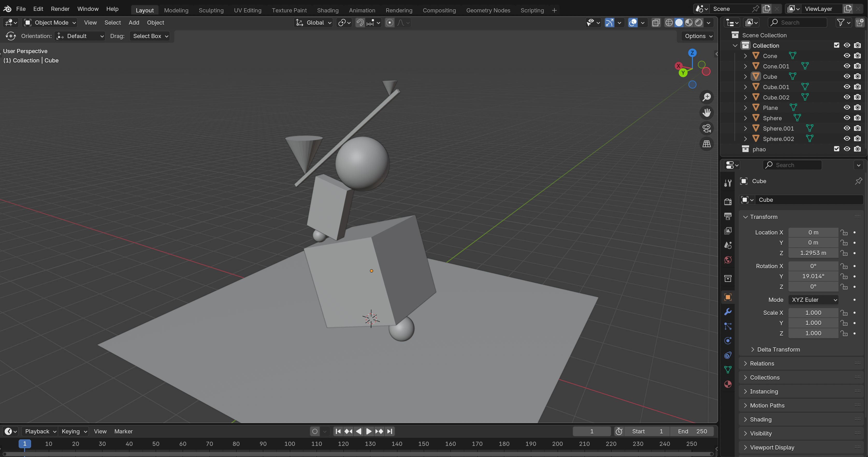This screenshot has height=457, width=868.
Task: Expand the Cube.002 outliner entry
Action: (x=745, y=97)
